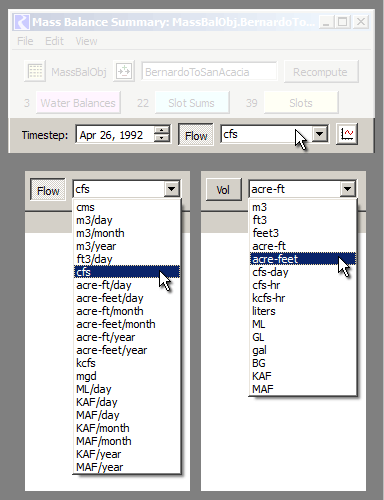Select cms in flow units list
The width and height of the screenshot is (384, 500).
127,207
